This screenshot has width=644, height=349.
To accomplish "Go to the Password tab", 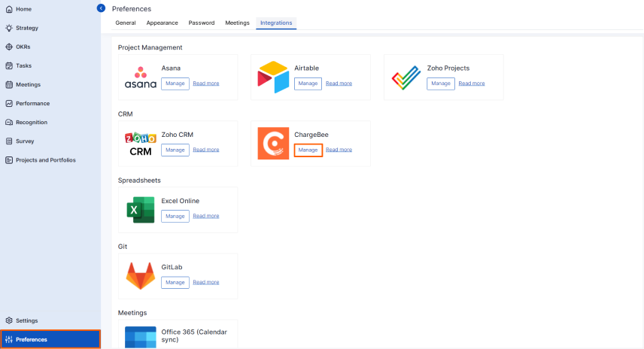I will click(202, 23).
